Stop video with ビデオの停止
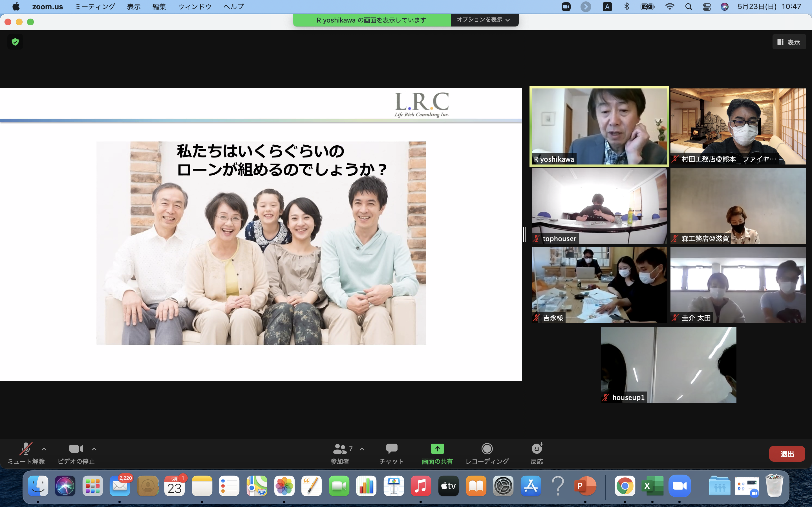Screen dimensions: 812x507 pos(76,449)
